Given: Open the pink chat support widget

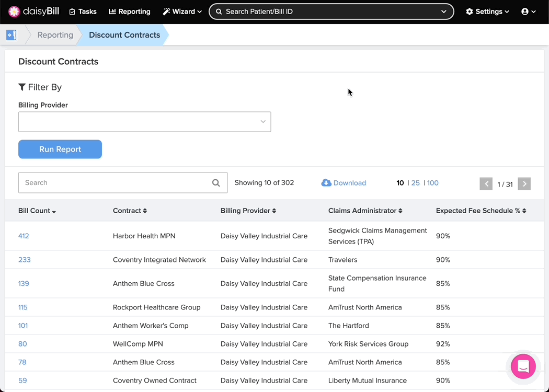Looking at the screenshot, I should (x=523, y=366).
